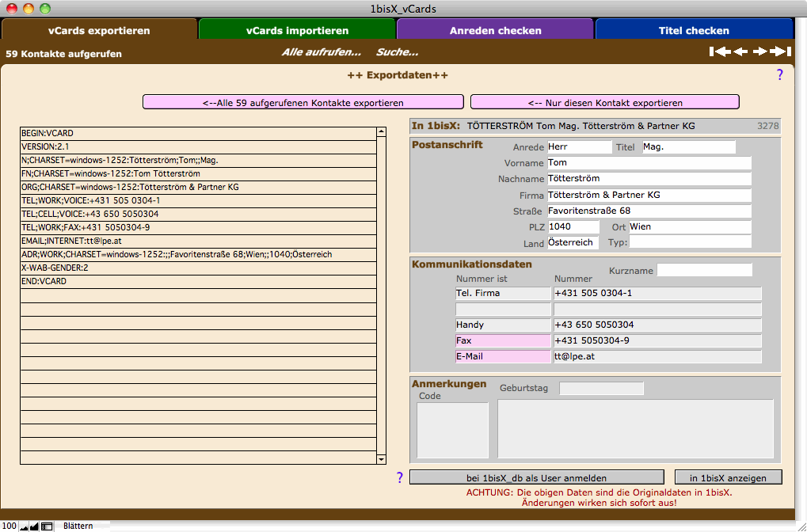The image size is (807, 532).
Task: Jump to the first contact record
Action: (x=719, y=52)
